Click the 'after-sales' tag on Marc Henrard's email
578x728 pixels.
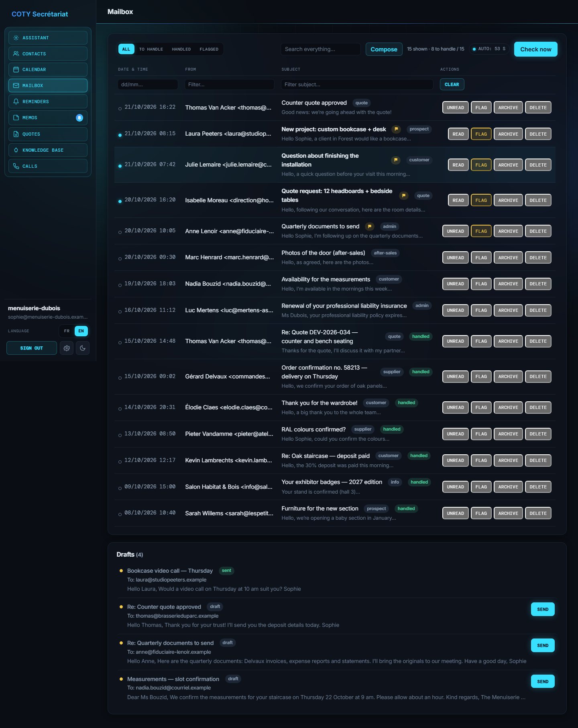(x=385, y=253)
